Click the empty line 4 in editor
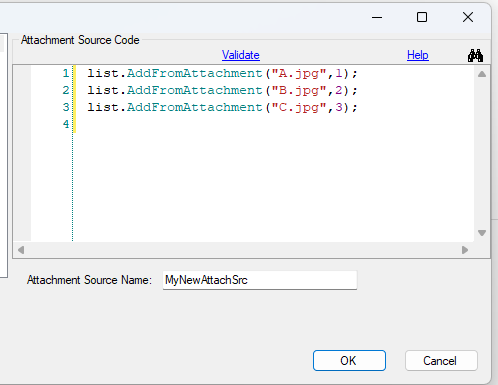 (x=273, y=124)
